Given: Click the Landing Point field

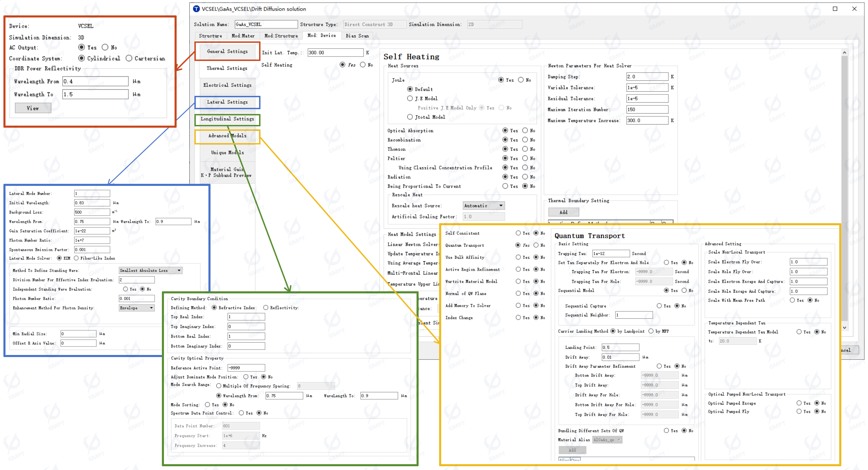Looking at the screenshot, I should click(620, 347).
